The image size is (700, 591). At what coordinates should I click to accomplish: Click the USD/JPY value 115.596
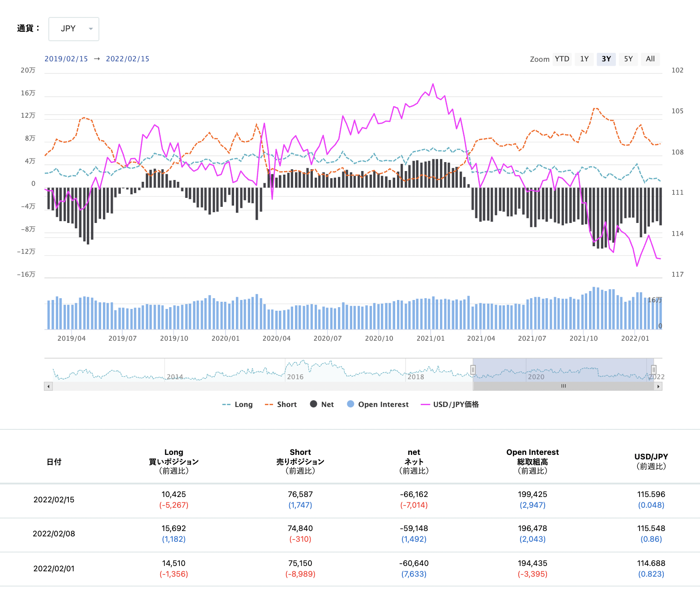point(651,494)
